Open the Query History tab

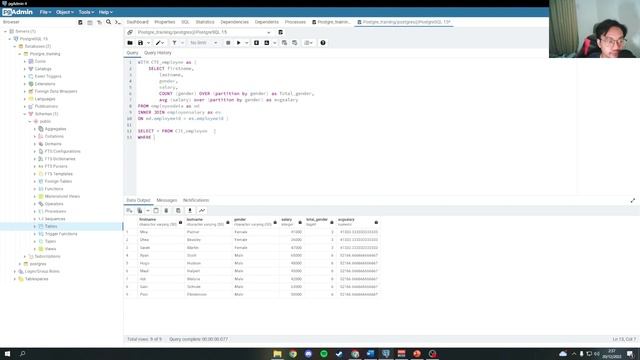158,53
